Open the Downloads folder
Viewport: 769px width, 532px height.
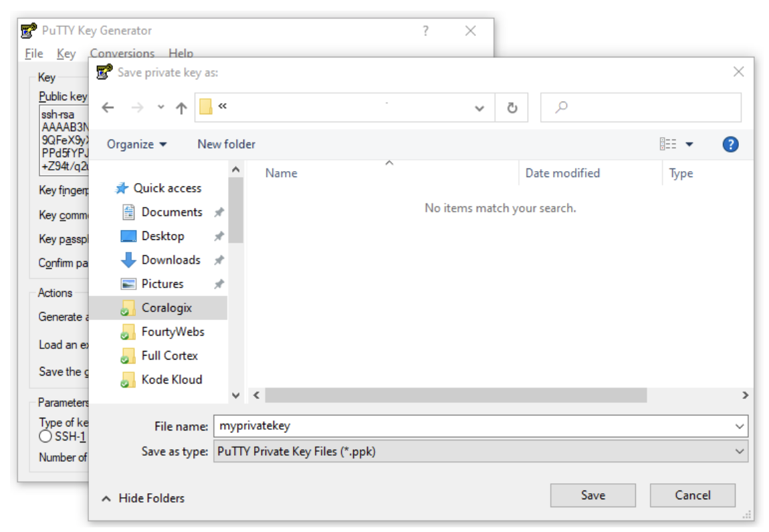pyautogui.click(x=171, y=260)
